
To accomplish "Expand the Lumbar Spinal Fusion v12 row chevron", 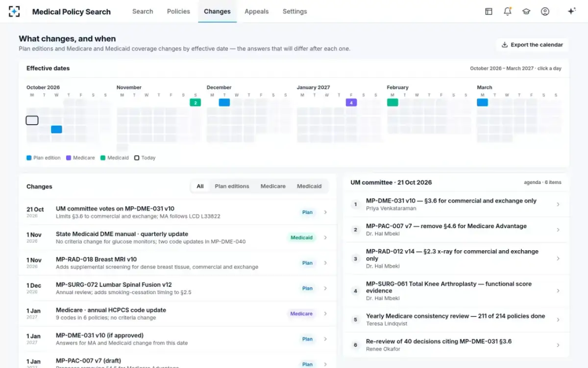I will [x=325, y=289].
